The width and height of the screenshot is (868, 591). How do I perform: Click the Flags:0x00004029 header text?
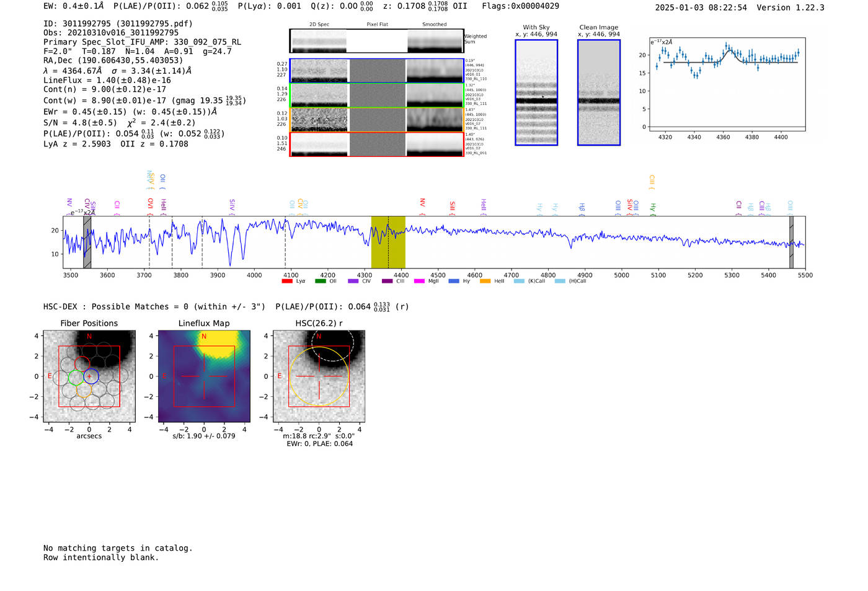click(x=520, y=6)
